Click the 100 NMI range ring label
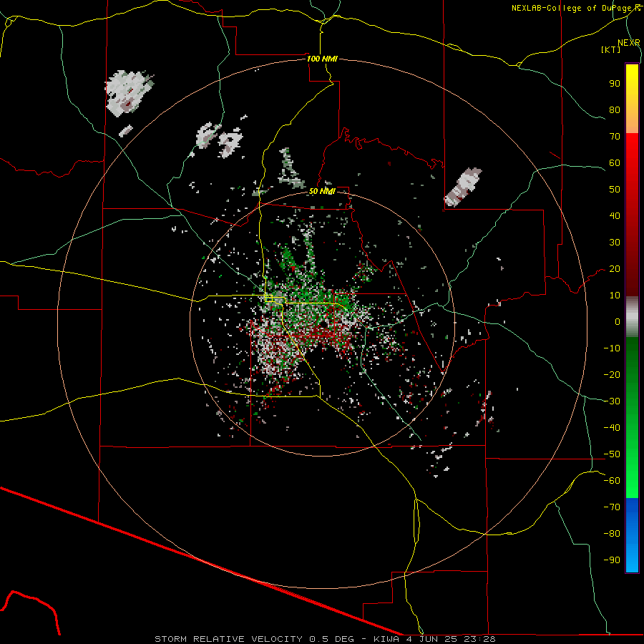Screen dimensions: 644x644 pyautogui.click(x=322, y=59)
